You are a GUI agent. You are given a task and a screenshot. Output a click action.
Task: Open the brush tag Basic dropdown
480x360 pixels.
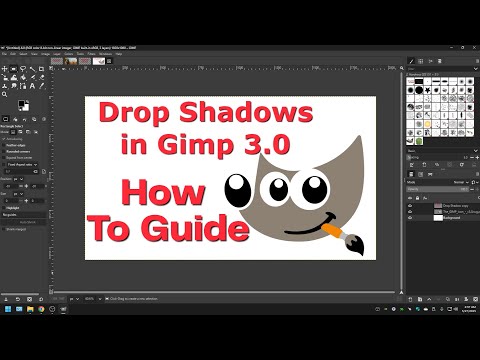click(442, 151)
